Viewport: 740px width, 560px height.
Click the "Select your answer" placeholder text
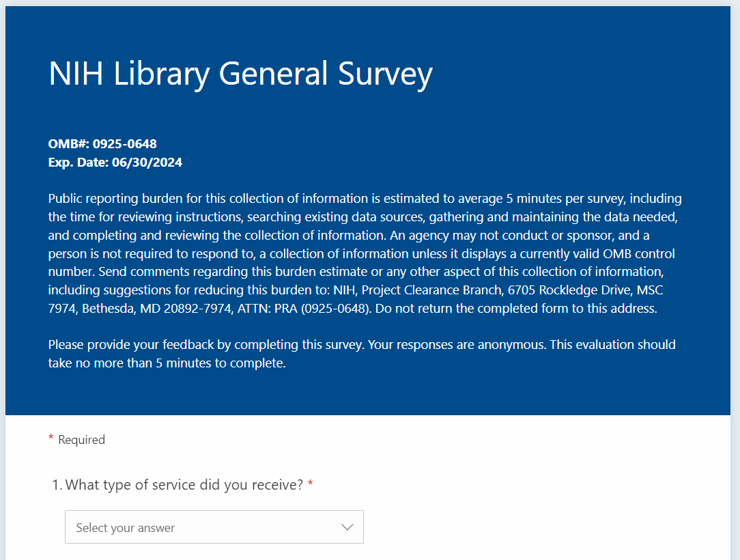coord(126,528)
